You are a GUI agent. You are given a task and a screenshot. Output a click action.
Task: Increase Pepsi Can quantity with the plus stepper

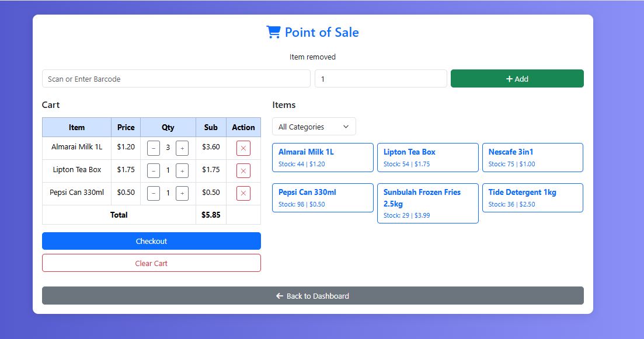pyautogui.click(x=182, y=193)
